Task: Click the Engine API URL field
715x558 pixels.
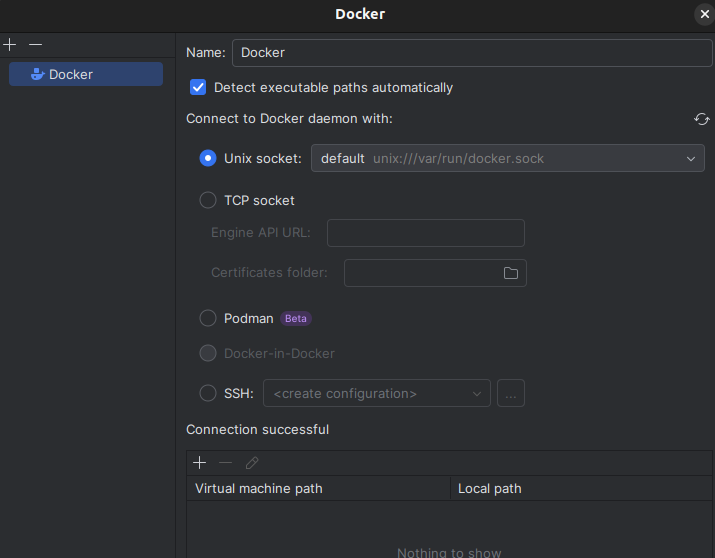Action: pyautogui.click(x=425, y=233)
